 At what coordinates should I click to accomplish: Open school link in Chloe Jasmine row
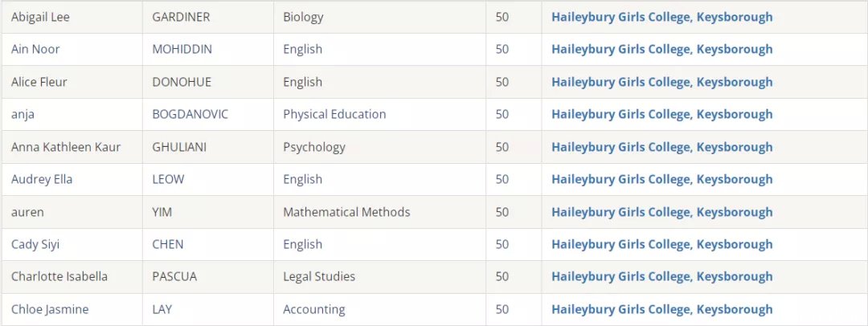point(661,309)
